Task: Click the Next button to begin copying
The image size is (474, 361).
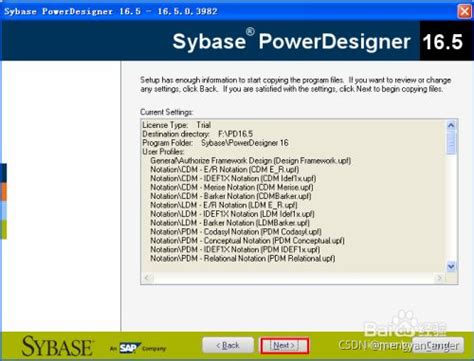Action: point(284,345)
